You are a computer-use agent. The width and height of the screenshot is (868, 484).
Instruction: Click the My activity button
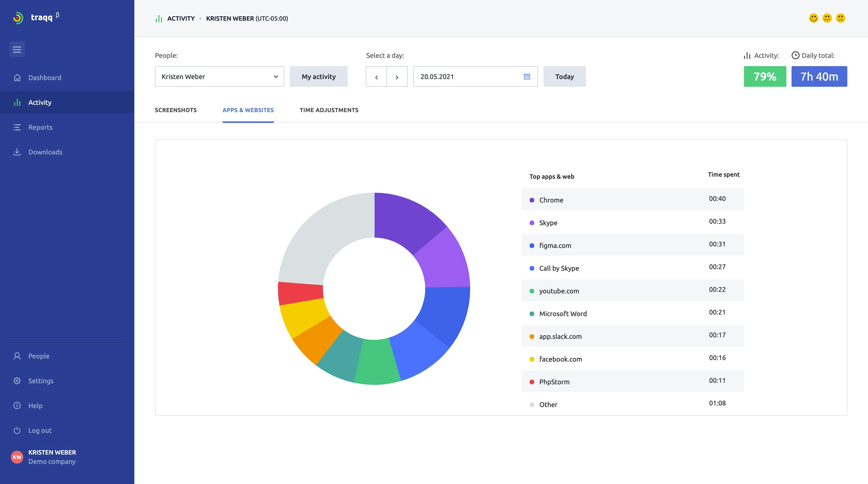(x=319, y=76)
